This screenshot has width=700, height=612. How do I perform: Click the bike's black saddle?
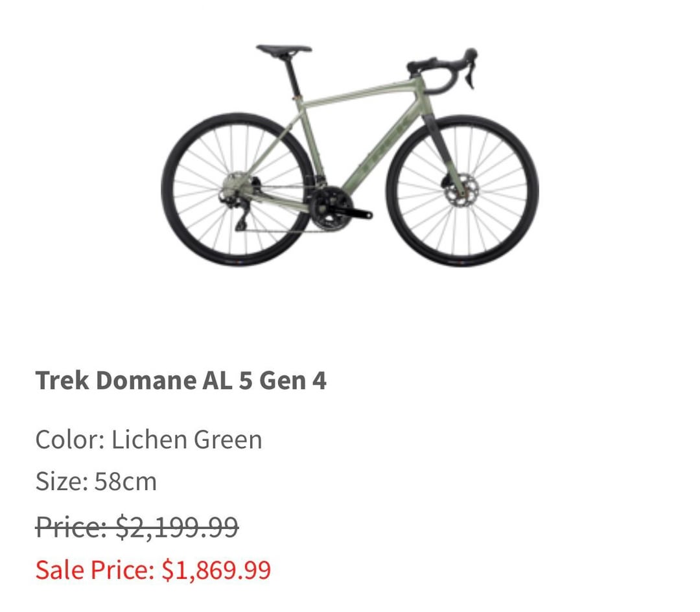(284, 49)
